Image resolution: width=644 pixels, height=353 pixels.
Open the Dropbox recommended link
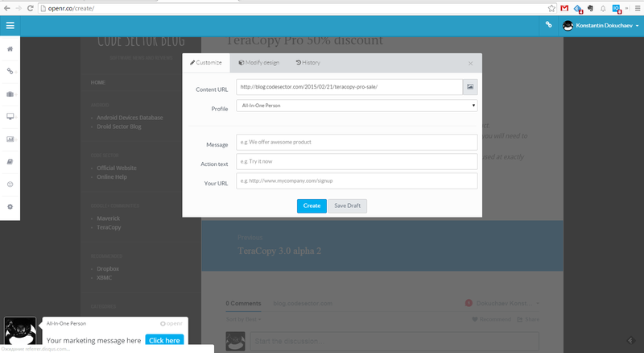108,268
